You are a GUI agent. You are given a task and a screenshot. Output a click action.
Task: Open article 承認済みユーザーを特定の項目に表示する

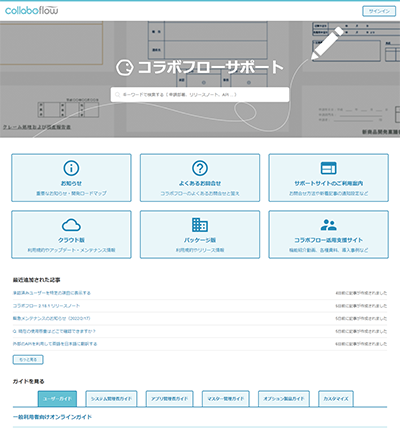click(x=52, y=293)
